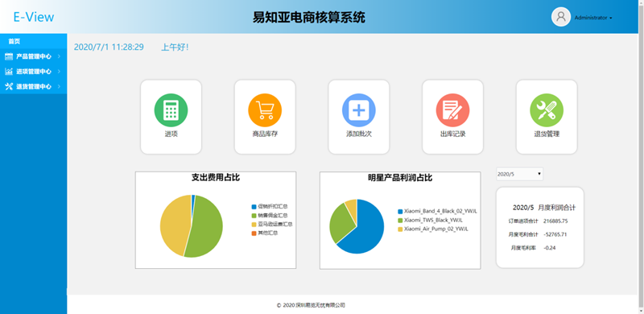The image size is (644, 314).
Task: Select the 进项管理中心 menu label
Action: [x=34, y=72]
